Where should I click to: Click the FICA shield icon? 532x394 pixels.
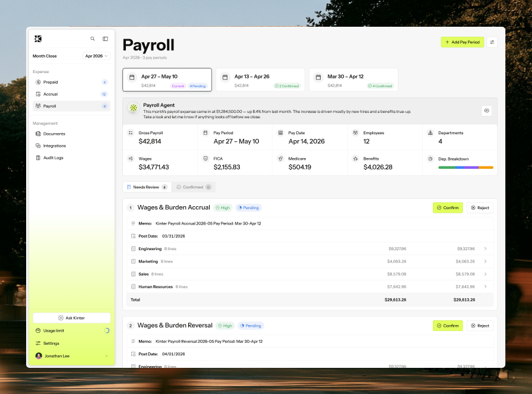205,159
